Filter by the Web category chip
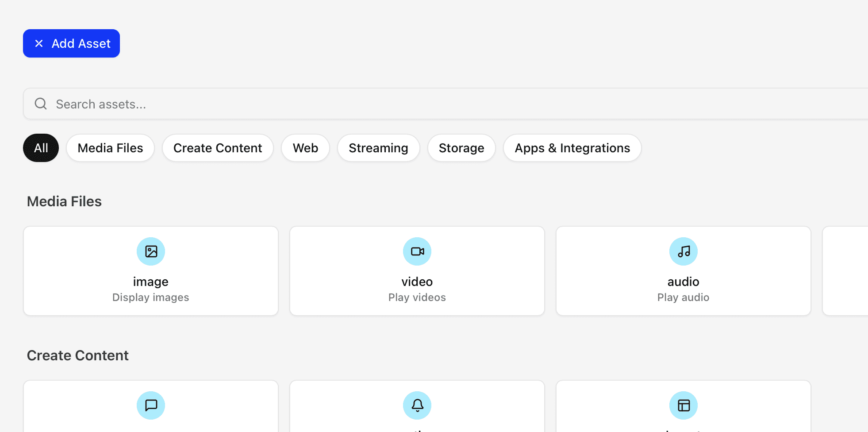This screenshot has height=432, width=868. 305,148
